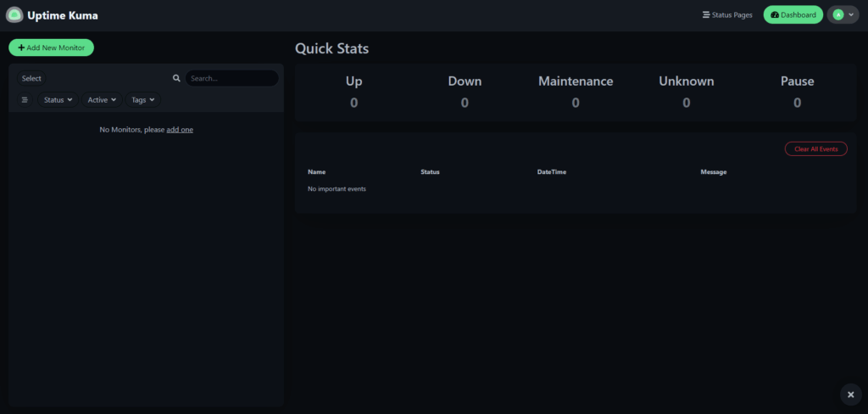Screen dimensions: 868x414
Task: Select the Down count in Quick Stats
Action: click(x=465, y=103)
